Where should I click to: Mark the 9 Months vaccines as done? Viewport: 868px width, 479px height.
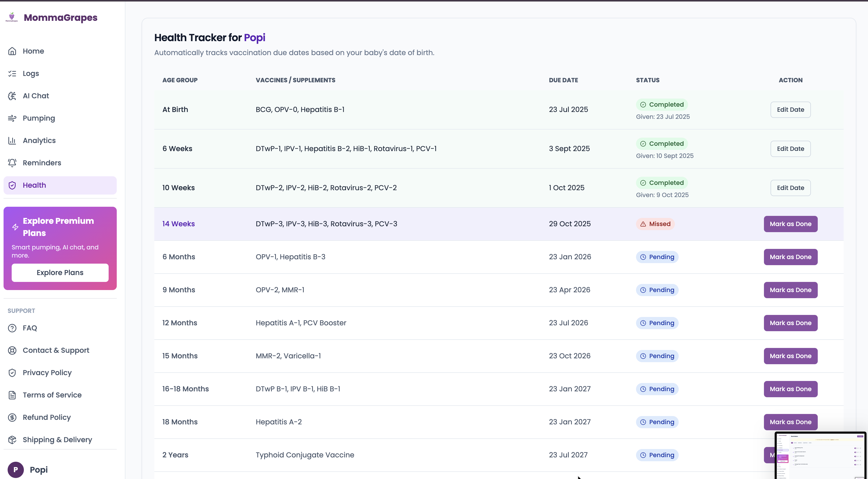click(x=790, y=290)
